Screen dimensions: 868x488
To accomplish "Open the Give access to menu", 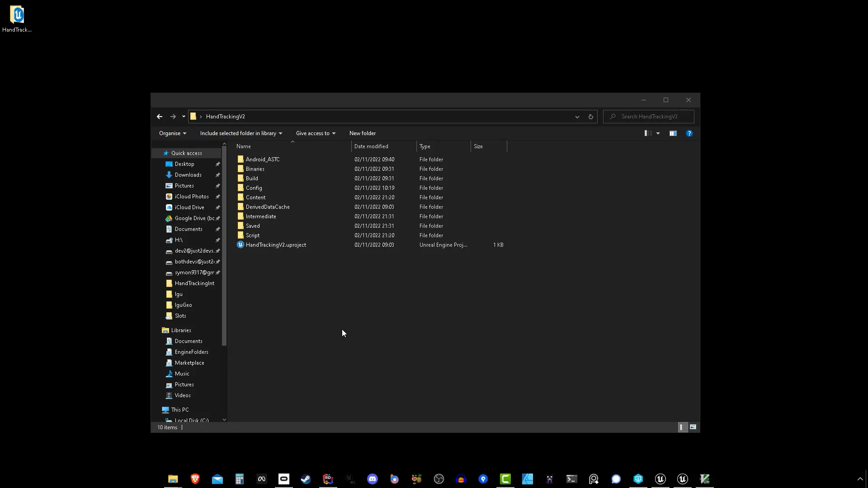I will point(316,133).
